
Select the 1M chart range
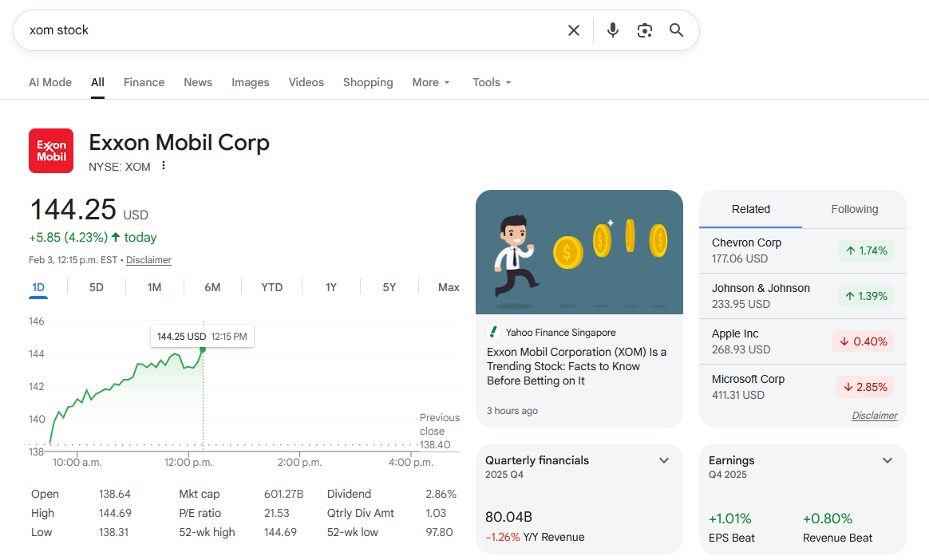pos(154,287)
